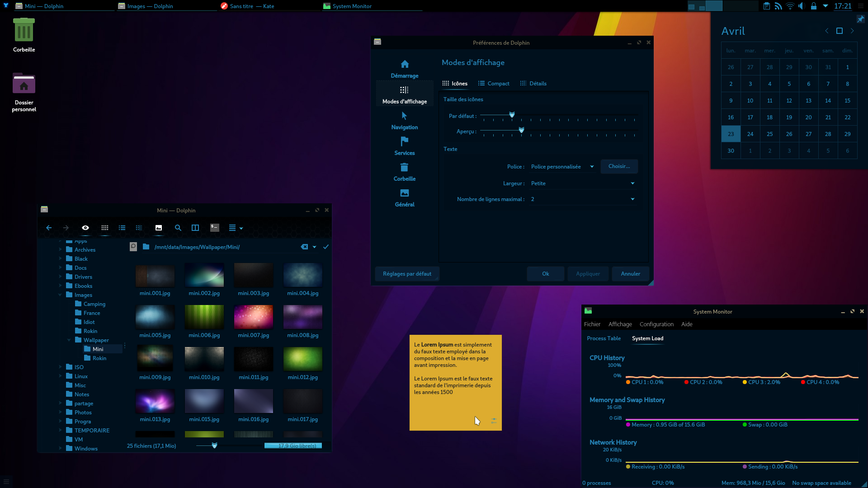Click the back arrow in Dolphin toolbar
The width and height of the screenshot is (868, 488).
click(49, 228)
